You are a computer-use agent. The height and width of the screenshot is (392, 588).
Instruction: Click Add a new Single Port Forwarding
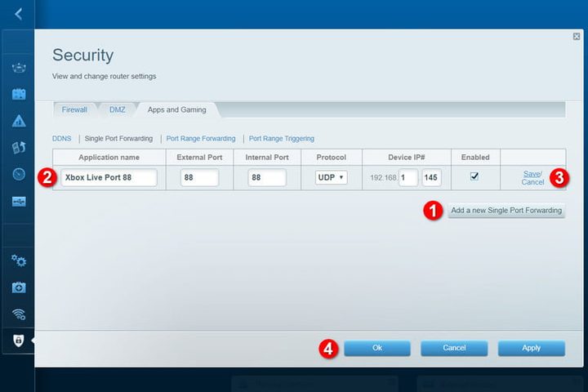[x=506, y=211]
